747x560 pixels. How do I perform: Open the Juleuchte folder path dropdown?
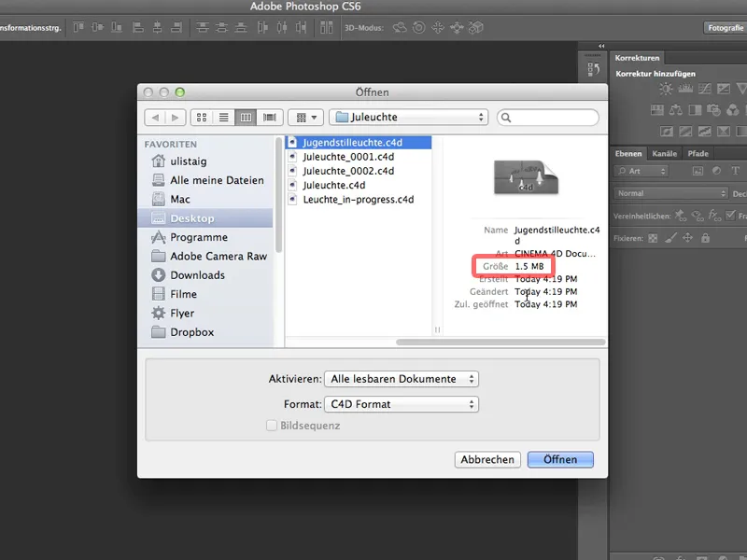click(x=408, y=118)
